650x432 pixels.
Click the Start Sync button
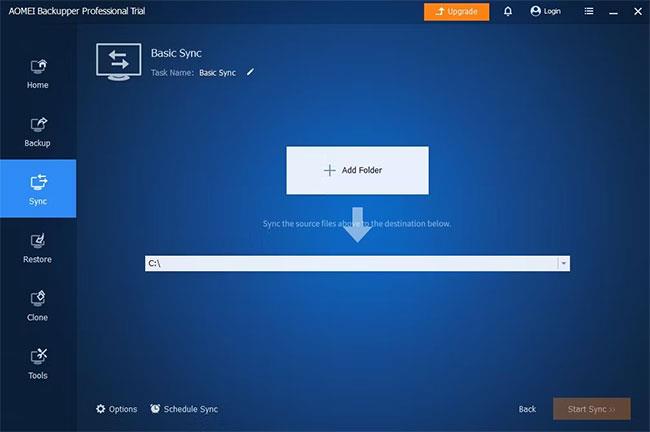pos(592,409)
